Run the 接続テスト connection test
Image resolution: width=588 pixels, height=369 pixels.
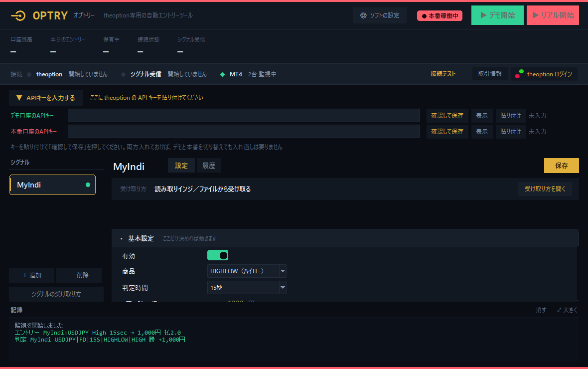point(443,74)
